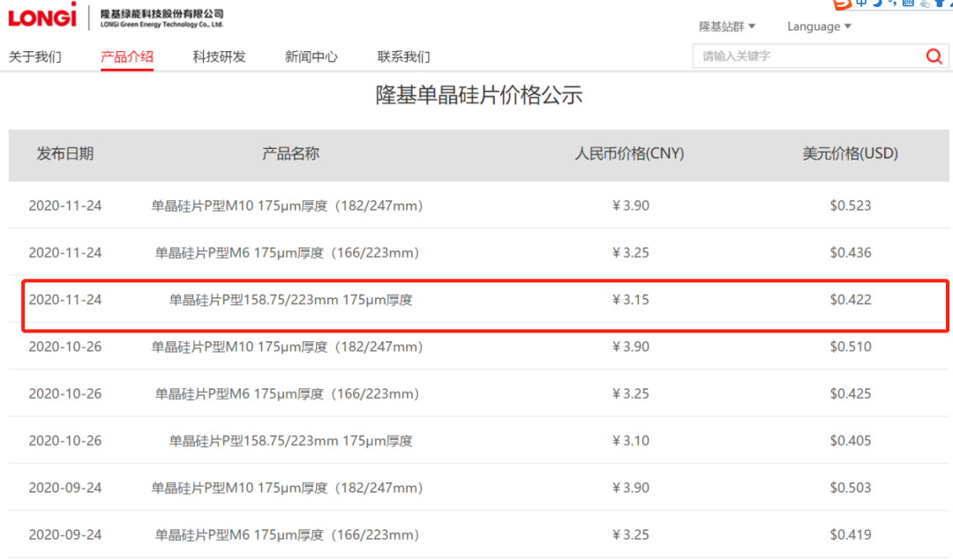Click the 产品名称 column header
This screenshot has height=560, width=953.
[290, 153]
